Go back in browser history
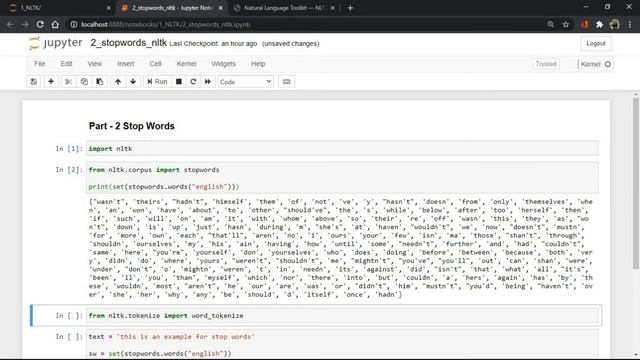Viewport: 640px width, 360px height. point(10,24)
